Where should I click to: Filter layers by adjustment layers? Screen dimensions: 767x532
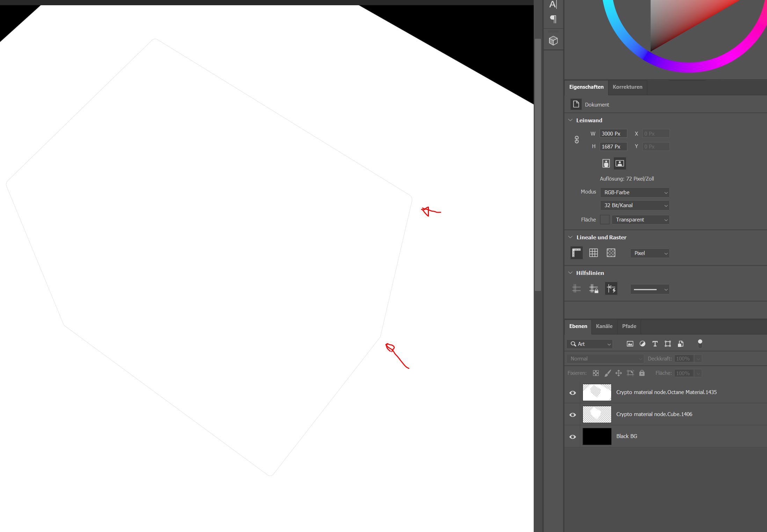coord(642,344)
